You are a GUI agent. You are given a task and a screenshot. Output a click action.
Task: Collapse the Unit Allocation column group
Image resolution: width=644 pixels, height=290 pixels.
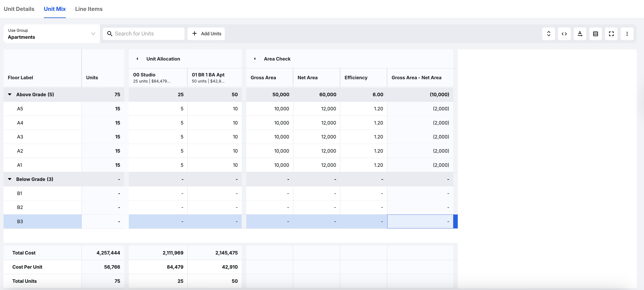[137, 59]
